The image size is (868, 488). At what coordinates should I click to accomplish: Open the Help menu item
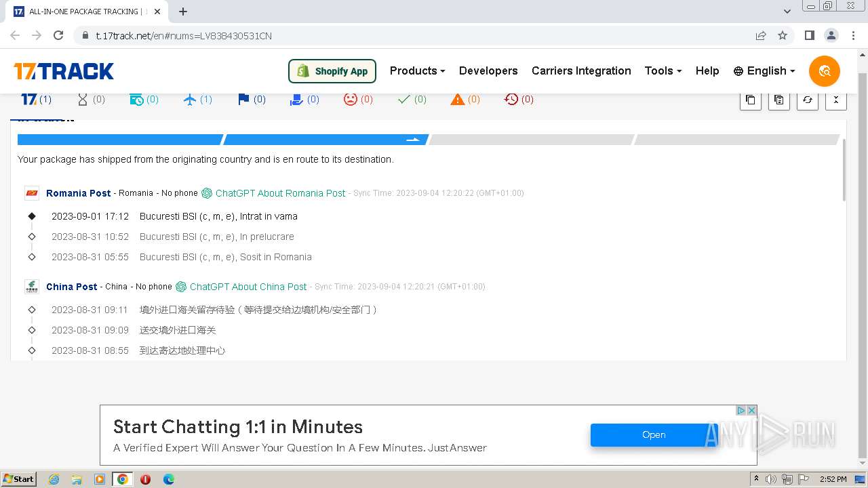[x=707, y=70]
